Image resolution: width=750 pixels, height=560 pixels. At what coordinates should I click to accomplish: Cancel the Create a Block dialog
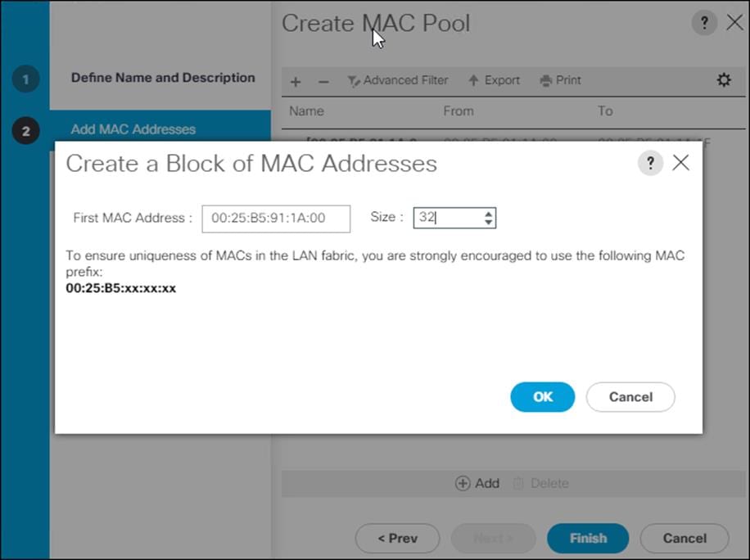tap(630, 396)
